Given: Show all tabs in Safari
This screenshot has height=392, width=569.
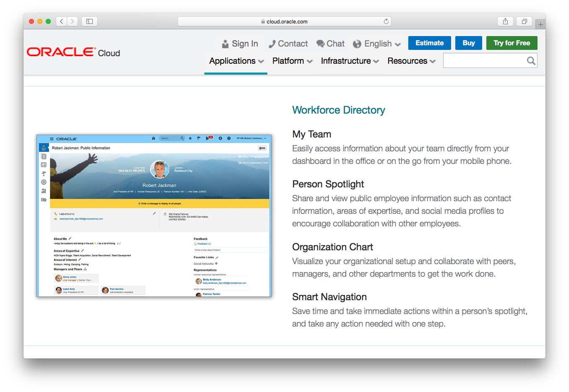Looking at the screenshot, I should [525, 21].
